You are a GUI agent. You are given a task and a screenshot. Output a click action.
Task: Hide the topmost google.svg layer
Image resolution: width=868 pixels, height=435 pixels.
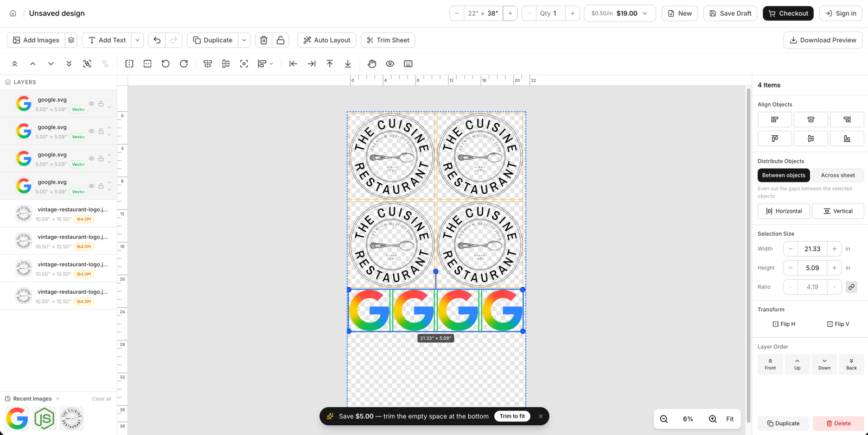coord(92,104)
